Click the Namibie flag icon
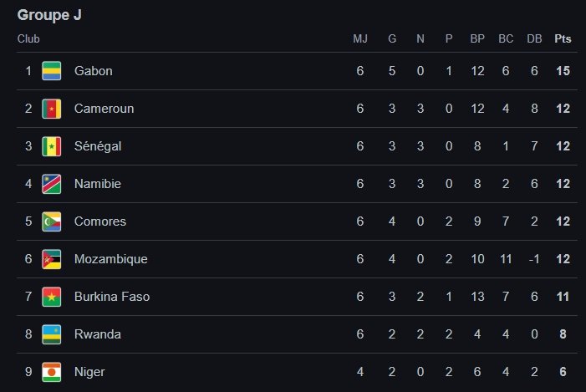586x392 pixels. pyautogui.click(x=53, y=184)
